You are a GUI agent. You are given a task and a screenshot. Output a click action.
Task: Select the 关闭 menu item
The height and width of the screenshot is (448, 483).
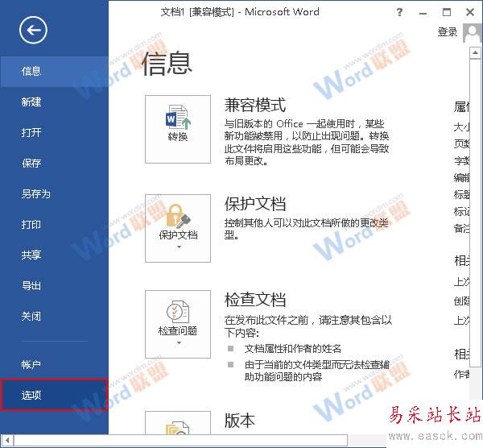[54, 317]
